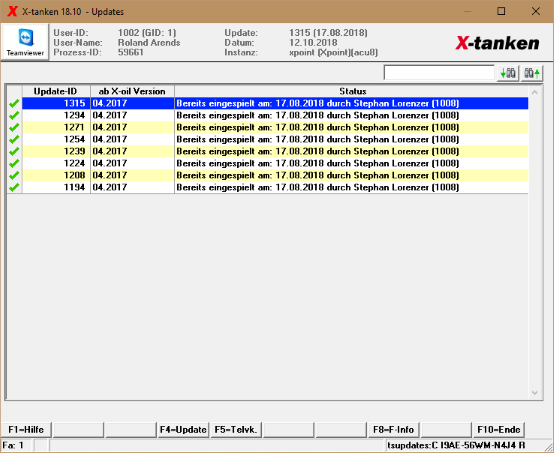Click green checkmark of update 1315
The image size is (554, 453).
pos(14,104)
